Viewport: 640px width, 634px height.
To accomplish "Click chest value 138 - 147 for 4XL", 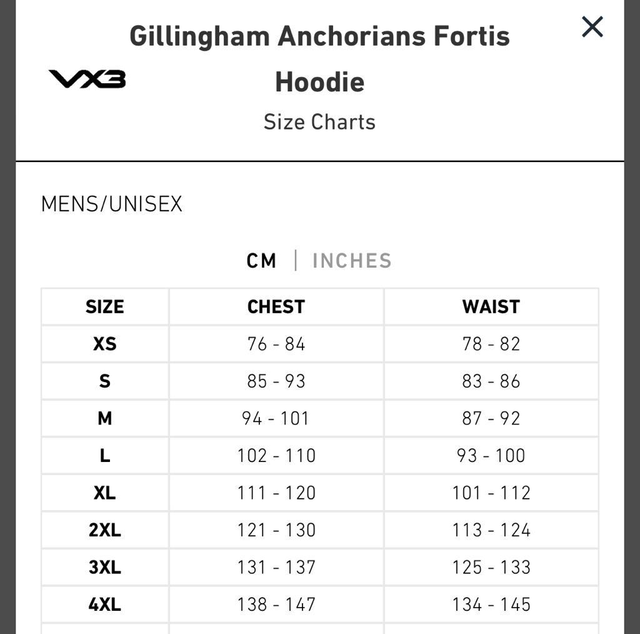I will [x=276, y=604].
